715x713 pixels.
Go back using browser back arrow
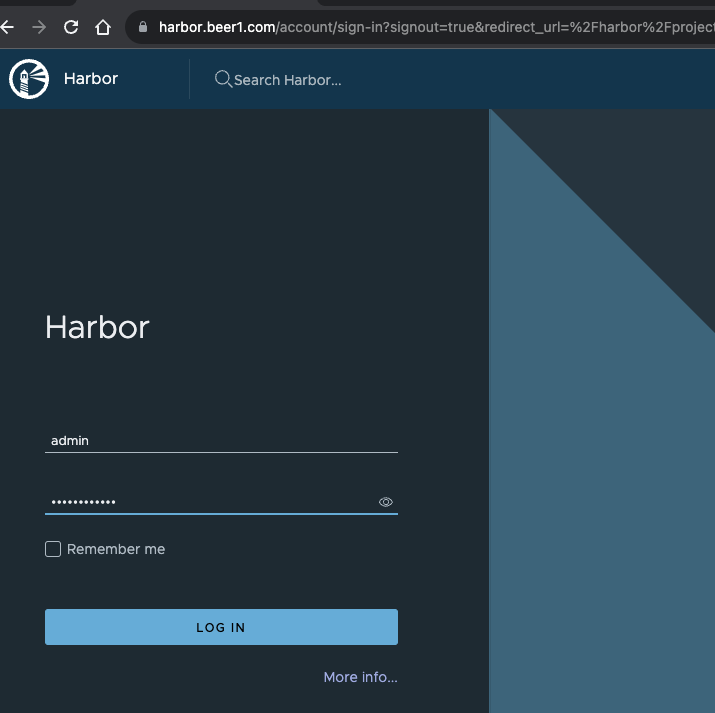[x=7, y=27]
